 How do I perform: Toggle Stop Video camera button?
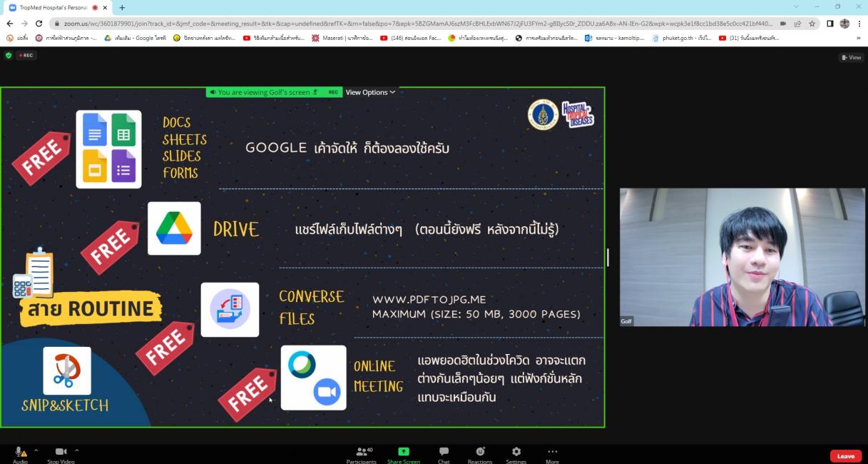click(x=61, y=453)
